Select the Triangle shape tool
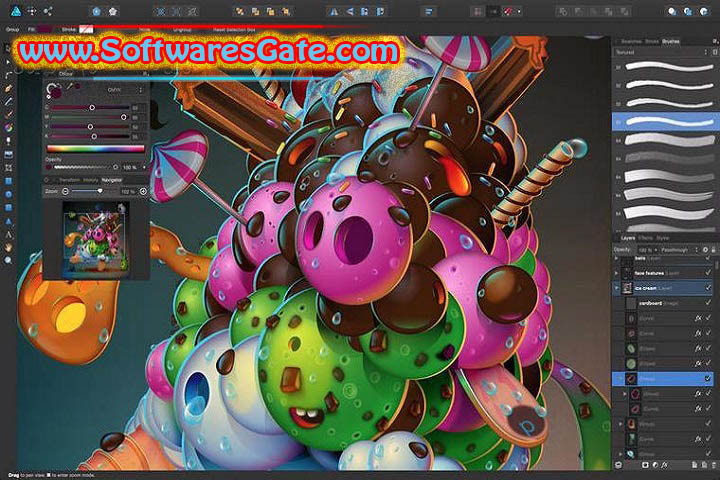720x480 pixels. click(8, 221)
